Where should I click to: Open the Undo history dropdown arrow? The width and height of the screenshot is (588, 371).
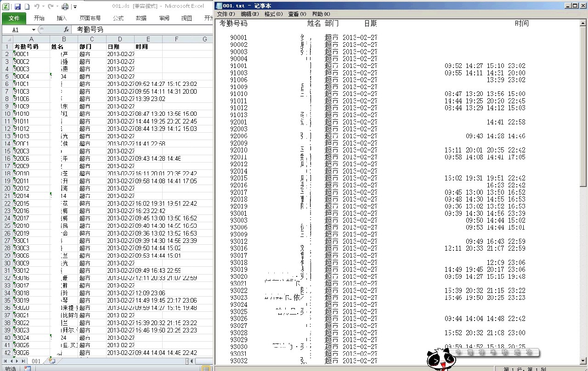point(43,7)
